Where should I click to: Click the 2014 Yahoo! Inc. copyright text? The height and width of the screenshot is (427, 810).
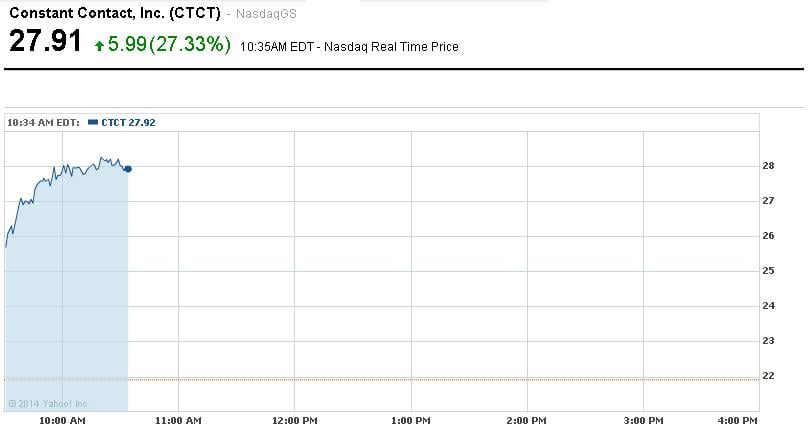click(x=49, y=404)
